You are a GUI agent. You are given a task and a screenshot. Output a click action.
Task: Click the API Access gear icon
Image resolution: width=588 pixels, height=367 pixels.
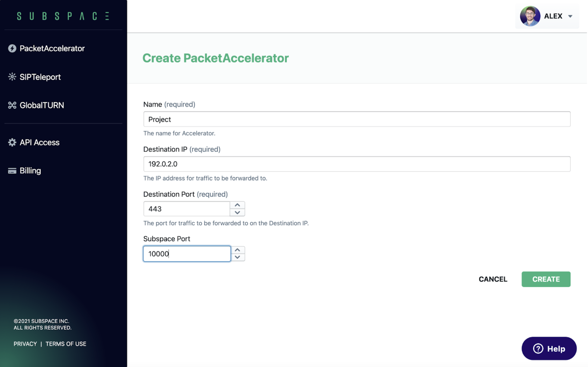[12, 143]
